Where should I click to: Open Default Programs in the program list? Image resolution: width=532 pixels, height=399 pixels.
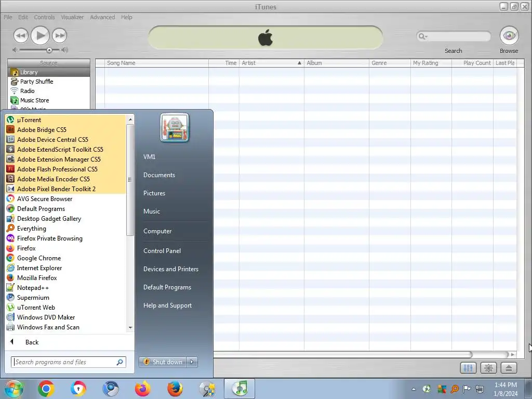pyautogui.click(x=66, y=209)
